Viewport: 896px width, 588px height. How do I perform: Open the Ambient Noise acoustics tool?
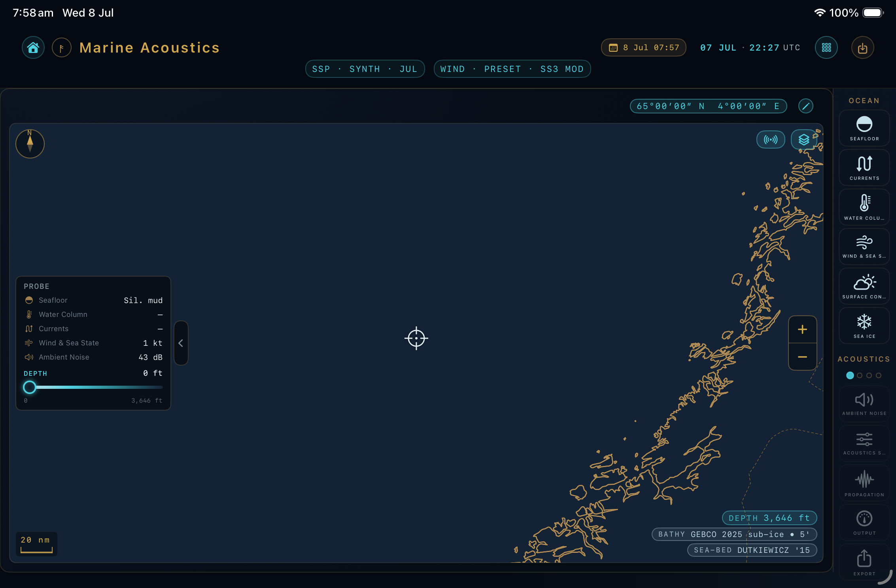tap(864, 404)
